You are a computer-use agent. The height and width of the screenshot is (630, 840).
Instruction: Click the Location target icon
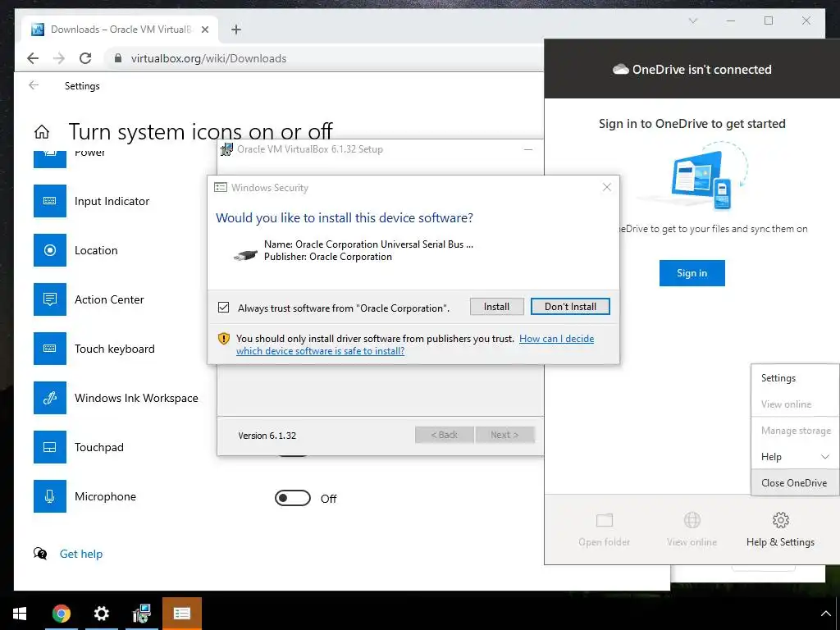[50, 250]
